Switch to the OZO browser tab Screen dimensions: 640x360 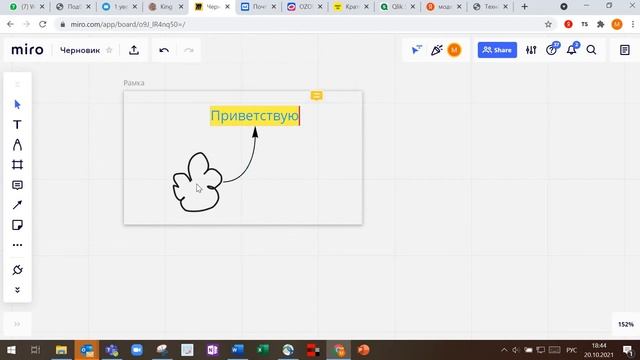pyautogui.click(x=305, y=7)
